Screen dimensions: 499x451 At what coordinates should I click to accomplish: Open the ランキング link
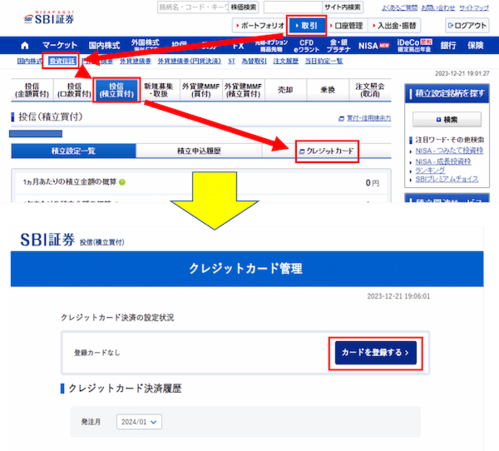pyautogui.click(x=430, y=170)
